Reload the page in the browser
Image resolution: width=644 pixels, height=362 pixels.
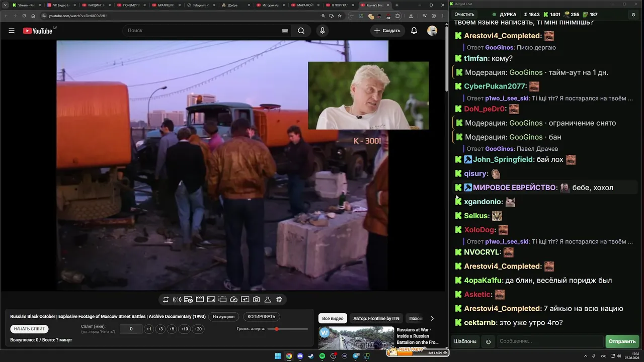pos(24,16)
